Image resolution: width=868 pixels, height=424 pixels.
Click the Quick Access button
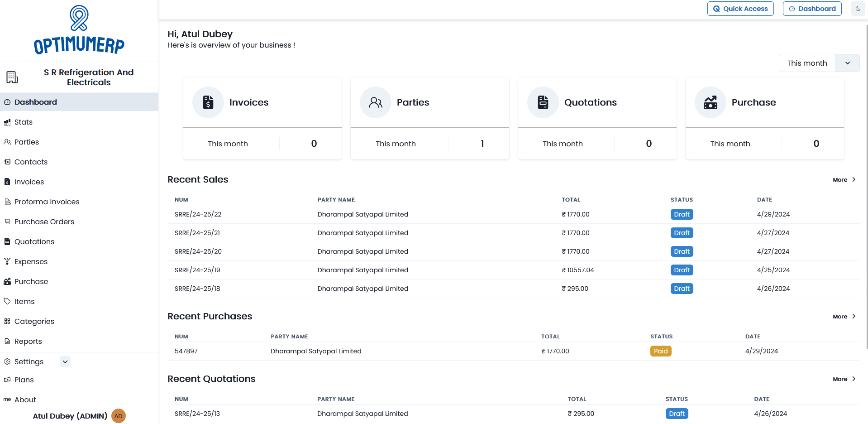pos(740,9)
